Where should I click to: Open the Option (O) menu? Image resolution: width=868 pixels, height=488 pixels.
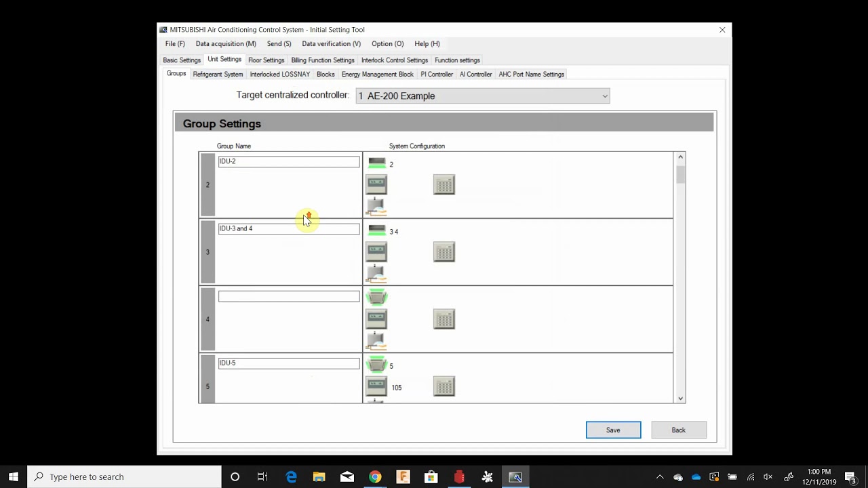click(x=387, y=43)
